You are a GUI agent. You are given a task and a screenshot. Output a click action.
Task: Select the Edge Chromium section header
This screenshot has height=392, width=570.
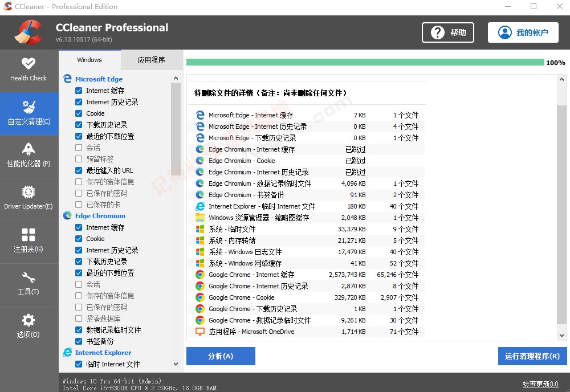100,216
